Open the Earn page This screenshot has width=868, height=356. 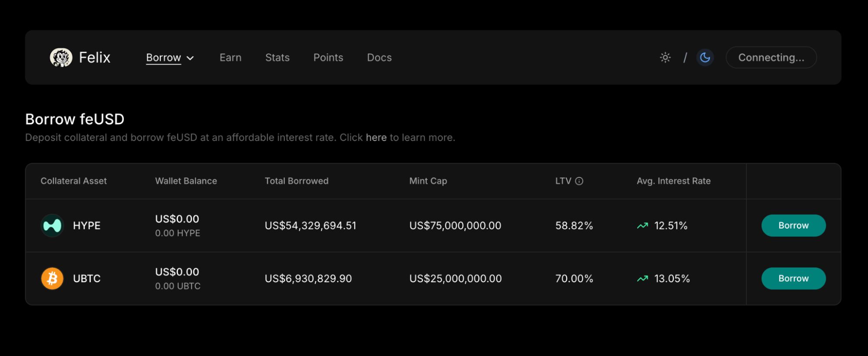click(x=230, y=57)
